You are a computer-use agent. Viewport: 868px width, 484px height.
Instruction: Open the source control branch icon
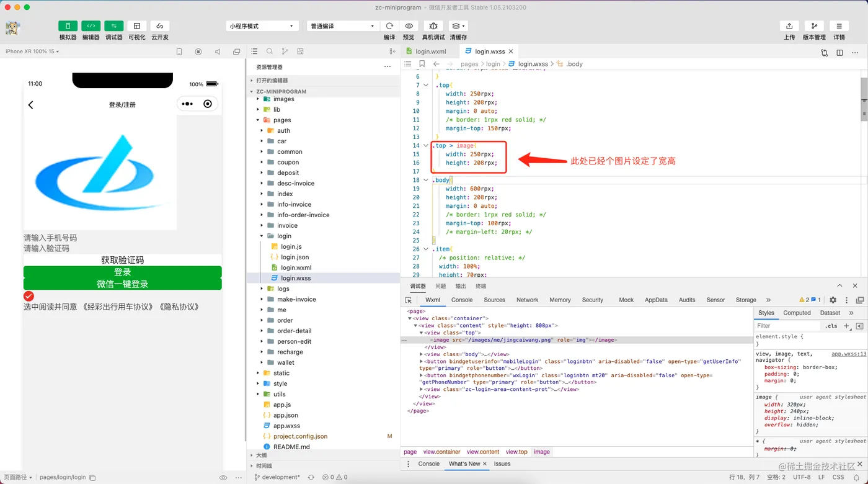click(285, 52)
